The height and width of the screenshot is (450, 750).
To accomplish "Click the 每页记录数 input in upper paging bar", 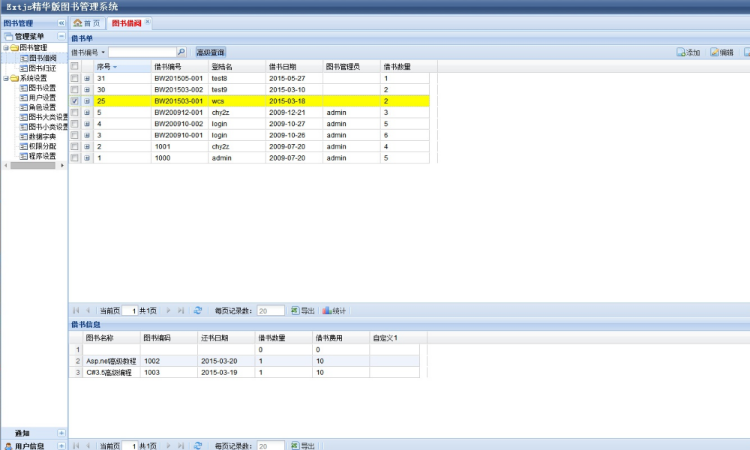I will click(x=270, y=311).
